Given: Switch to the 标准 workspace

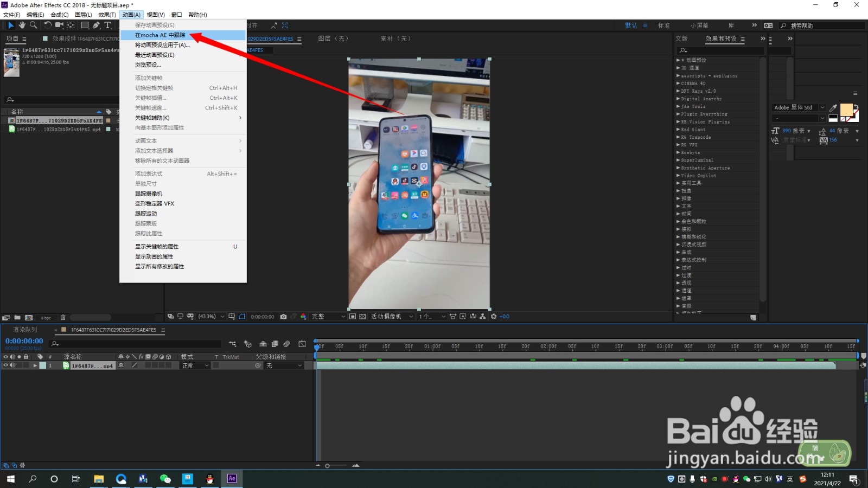Looking at the screenshot, I should click(663, 25).
